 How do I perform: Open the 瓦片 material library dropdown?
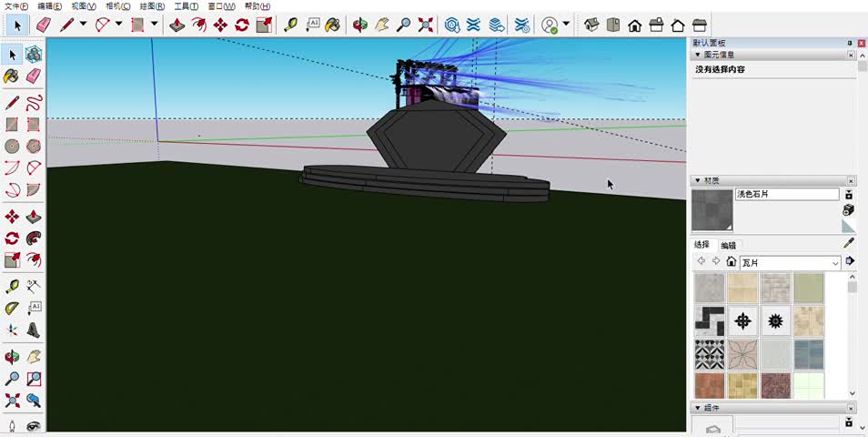pyautogui.click(x=836, y=263)
